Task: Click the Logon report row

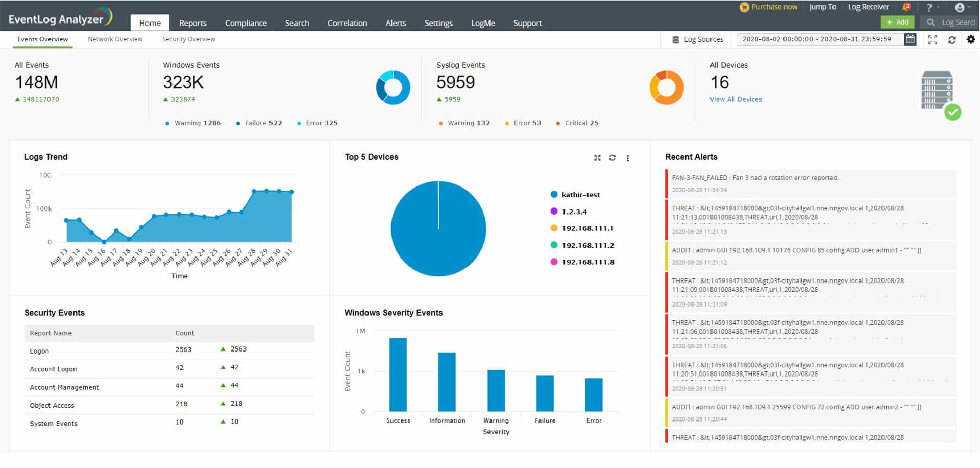Action: (x=169, y=351)
